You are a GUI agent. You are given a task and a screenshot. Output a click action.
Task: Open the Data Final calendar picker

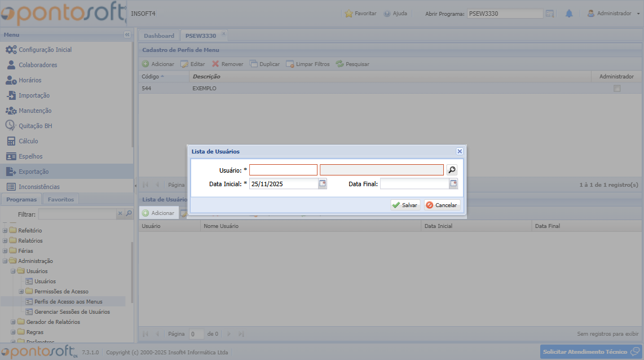click(x=453, y=183)
